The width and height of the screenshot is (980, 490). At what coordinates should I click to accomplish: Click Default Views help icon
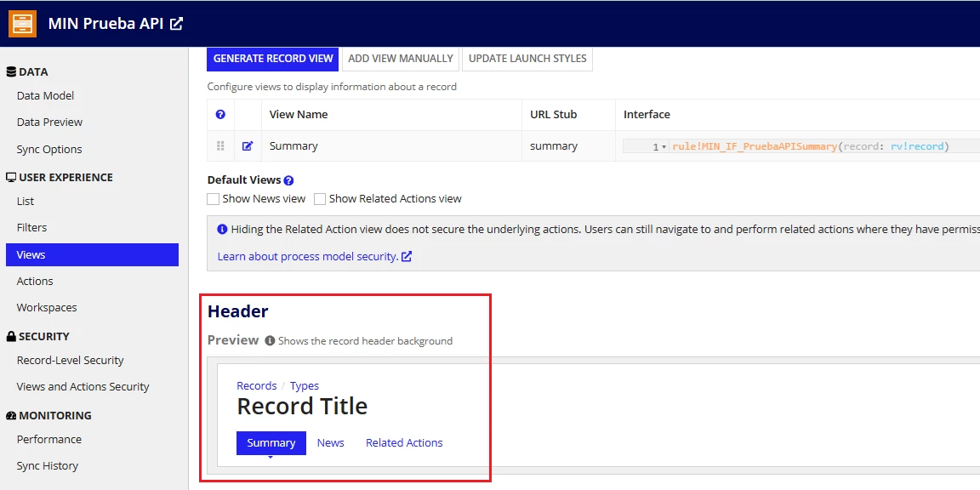(x=288, y=180)
